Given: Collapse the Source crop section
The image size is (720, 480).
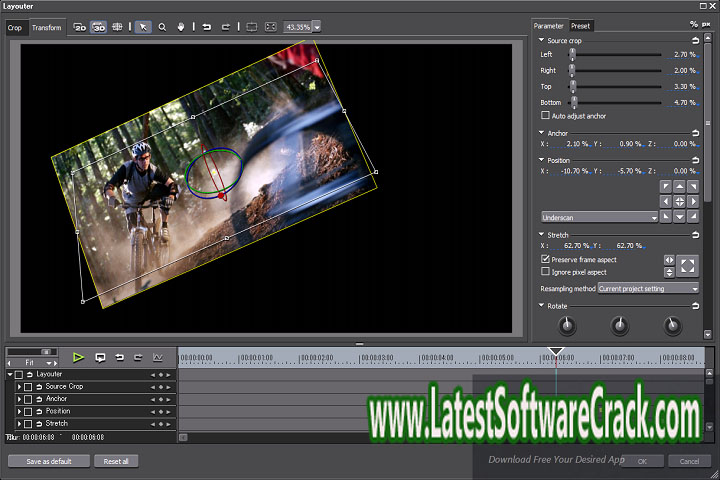Looking at the screenshot, I should click(541, 40).
